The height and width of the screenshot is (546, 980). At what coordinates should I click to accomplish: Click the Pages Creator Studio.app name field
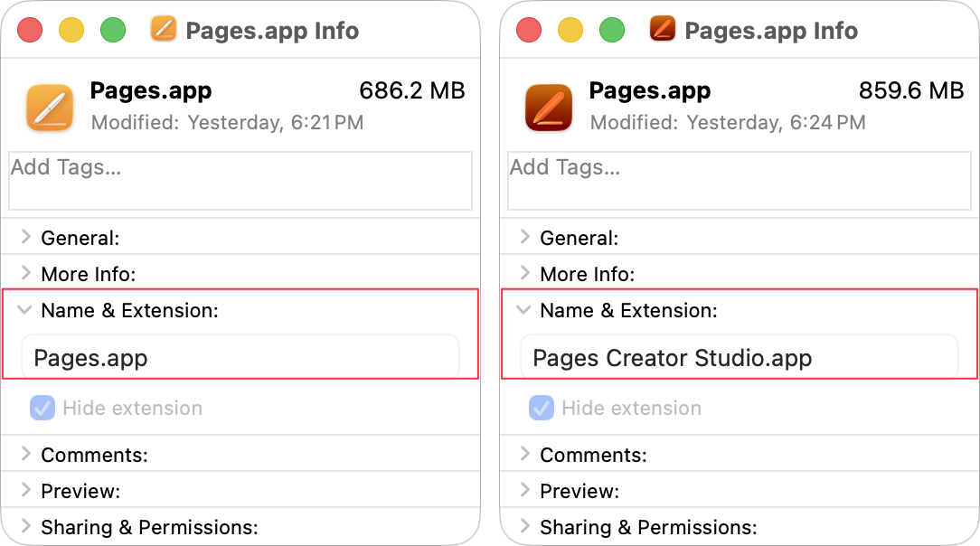[x=740, y=358]
